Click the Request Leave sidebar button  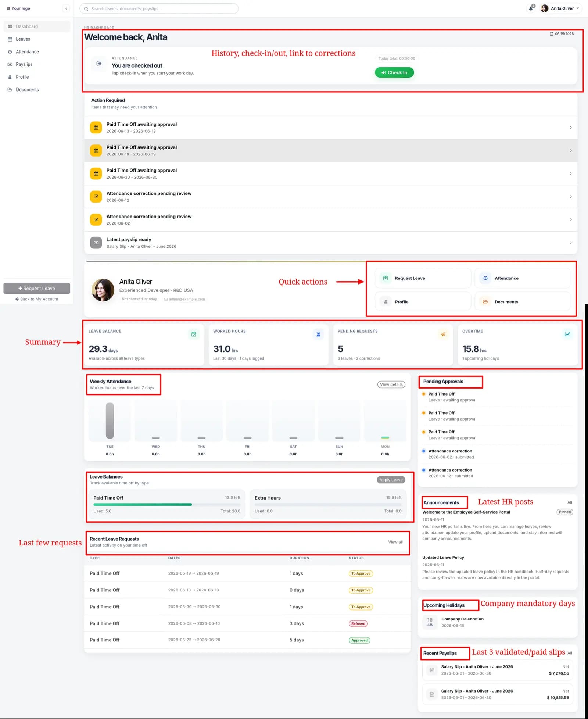(37, 288)
